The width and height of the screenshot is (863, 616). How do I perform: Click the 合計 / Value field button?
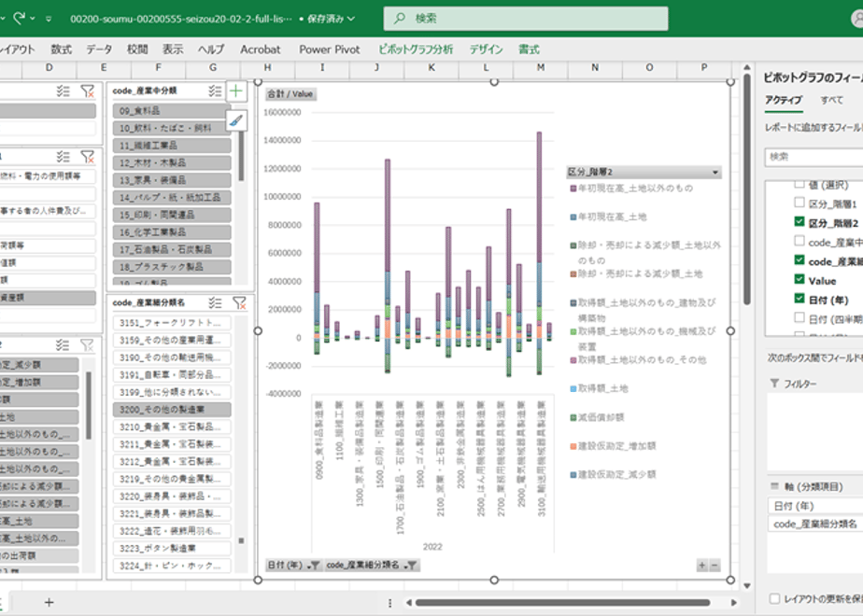point(290,94)
